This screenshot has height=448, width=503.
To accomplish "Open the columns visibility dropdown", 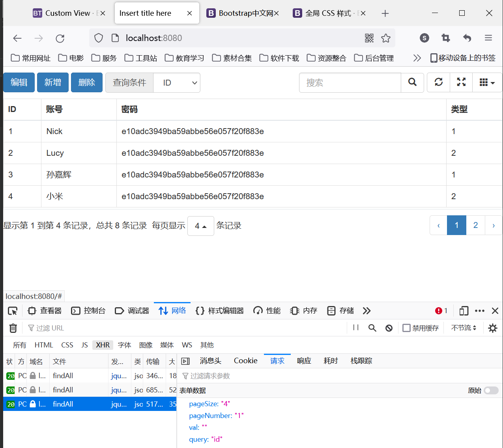I will [487, 82].
